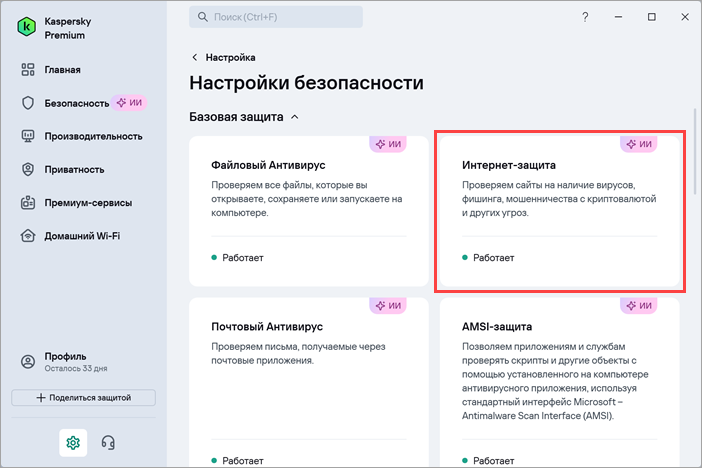
Task: Click ИИ badge on Почтовый Антивирус card
Action: [x=388, y=305]
